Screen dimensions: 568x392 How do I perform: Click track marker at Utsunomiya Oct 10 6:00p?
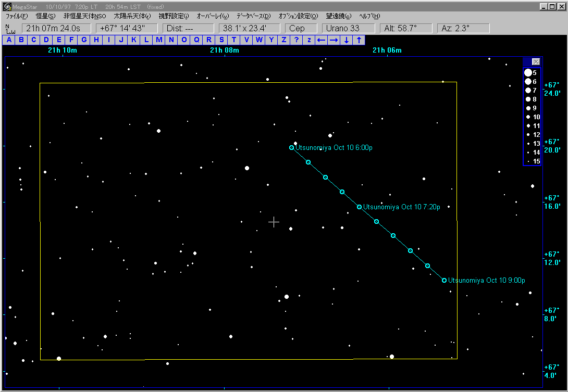point(292,148)
